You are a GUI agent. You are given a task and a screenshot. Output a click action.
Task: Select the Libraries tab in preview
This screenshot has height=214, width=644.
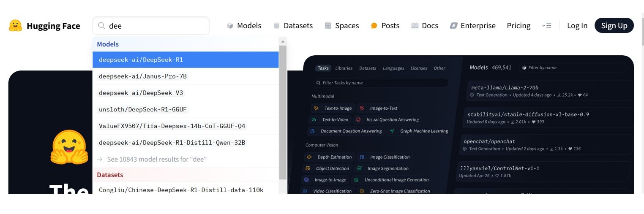(344, 68)
